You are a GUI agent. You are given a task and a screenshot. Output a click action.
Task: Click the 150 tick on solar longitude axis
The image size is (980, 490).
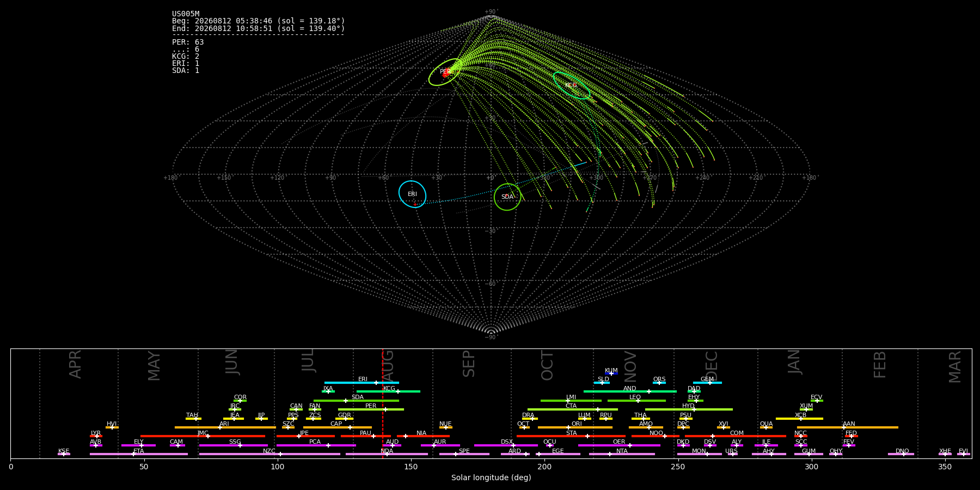[411, 467]
